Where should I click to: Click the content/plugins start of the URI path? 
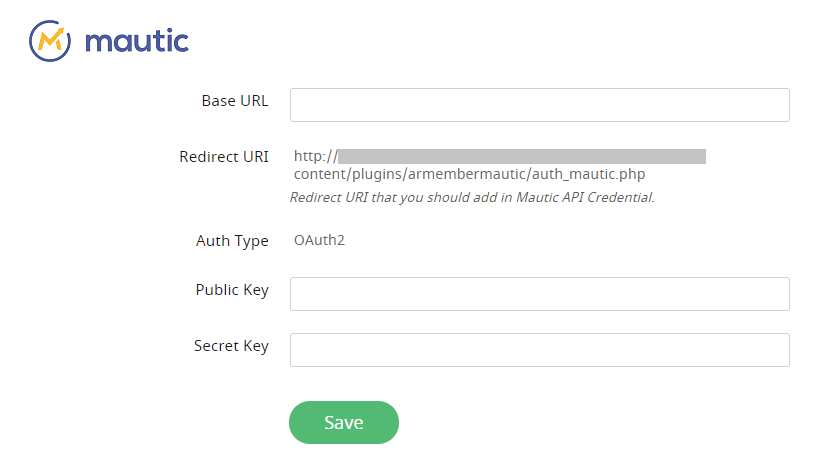[x=349, y=174]
